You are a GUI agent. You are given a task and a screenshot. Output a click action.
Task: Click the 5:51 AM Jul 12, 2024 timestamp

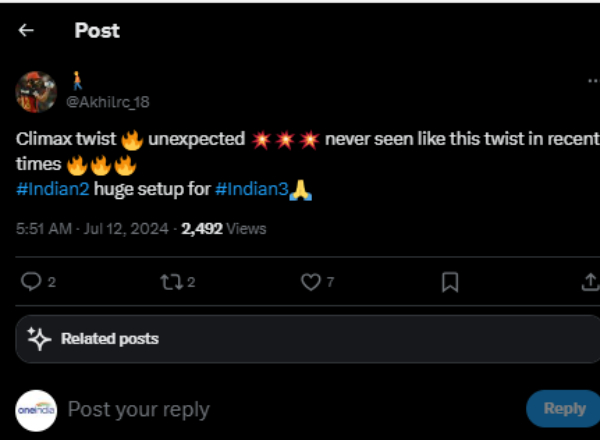pyautogui.click(x=93, y=229)
